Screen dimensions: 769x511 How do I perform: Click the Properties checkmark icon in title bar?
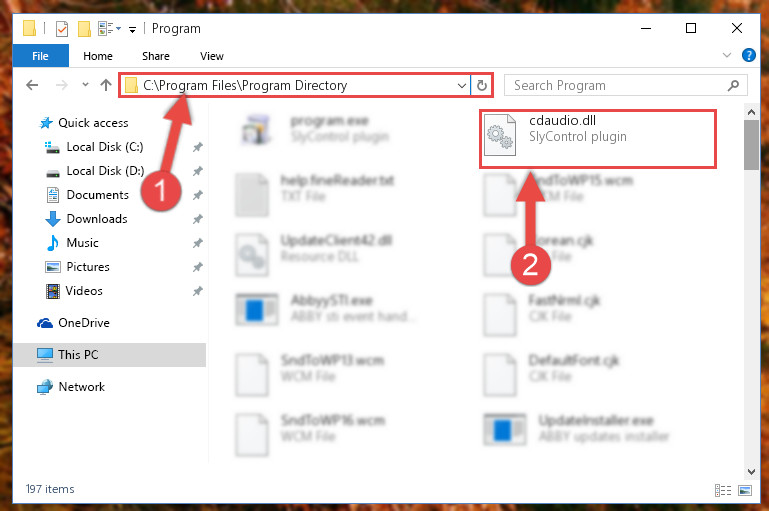tap(62, 29)
